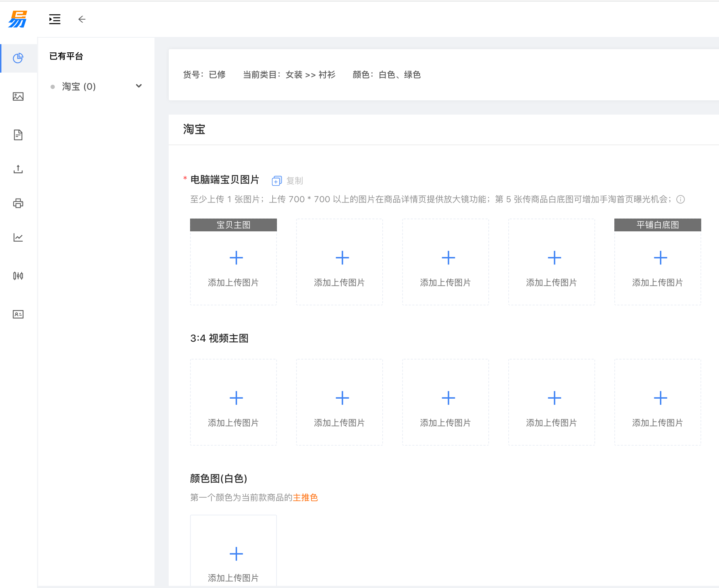This screenshot has height=588, width=719.
Task: Open the upload sidebar icon
Action: pos(18,169)
